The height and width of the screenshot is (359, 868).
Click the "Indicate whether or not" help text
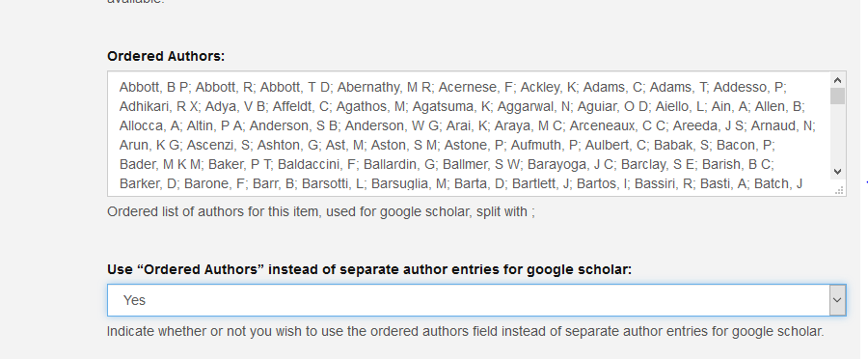(466, 331)
